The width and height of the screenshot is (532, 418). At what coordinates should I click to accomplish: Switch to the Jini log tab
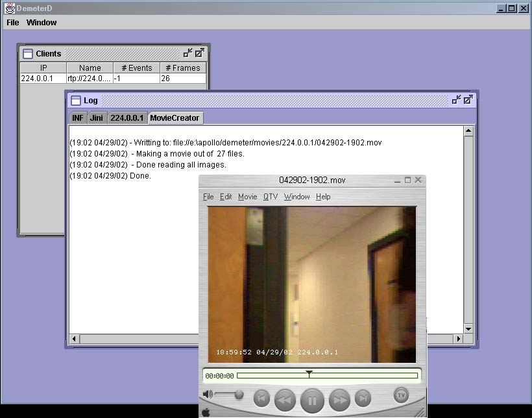coord(97,118)
